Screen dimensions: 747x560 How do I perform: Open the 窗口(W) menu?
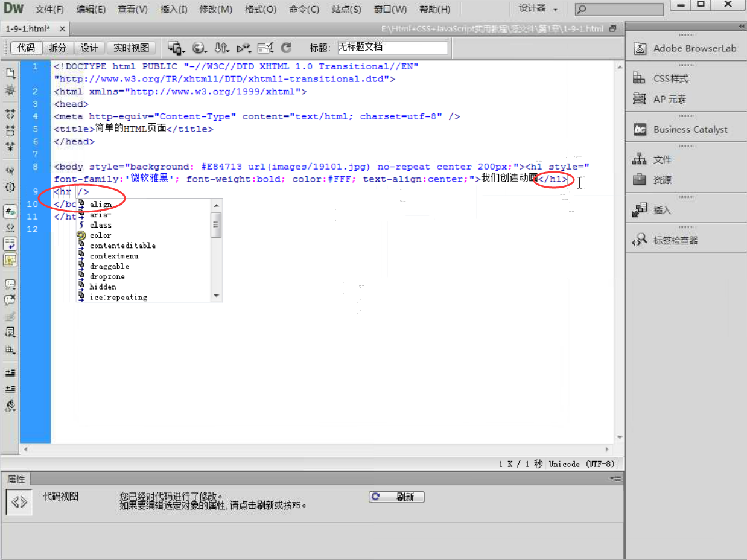coord(390,9)
